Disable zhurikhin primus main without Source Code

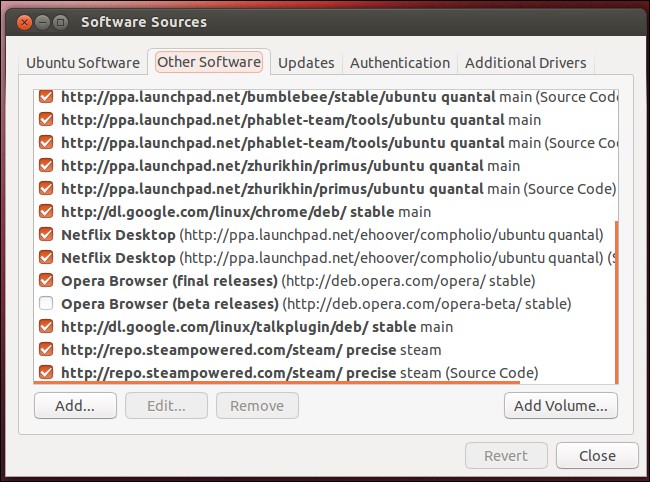coord(46,166)
